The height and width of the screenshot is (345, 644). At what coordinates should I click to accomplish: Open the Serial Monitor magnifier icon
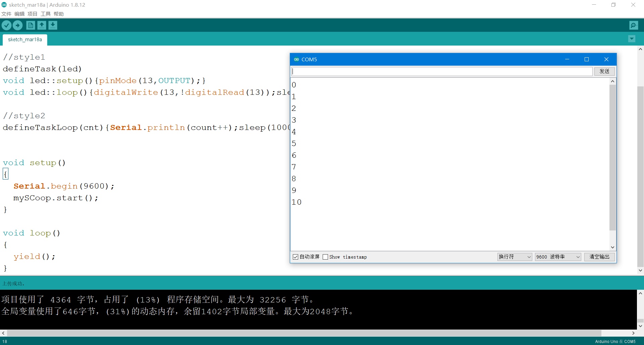[634, 25]
